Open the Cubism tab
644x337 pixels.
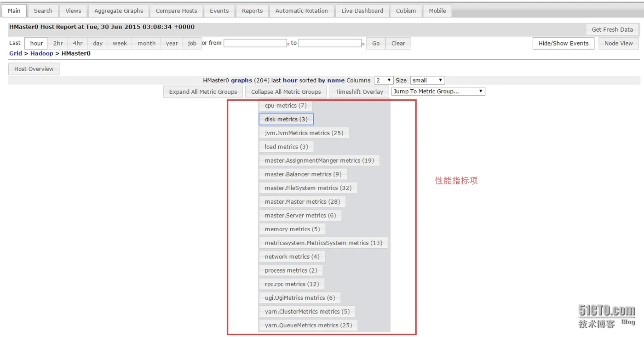pyautogui.click(x=406, y=11)
